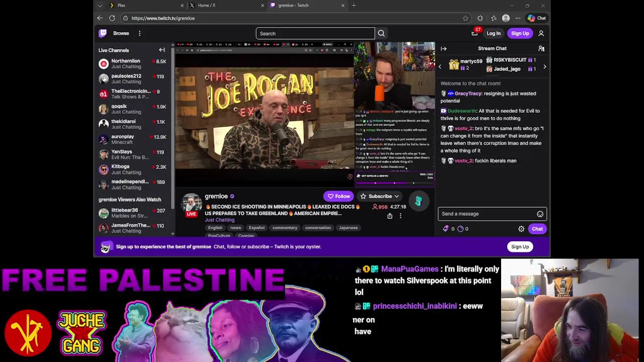
Task: Open the Just Chatting category link
Action: [x=219, y=220]
